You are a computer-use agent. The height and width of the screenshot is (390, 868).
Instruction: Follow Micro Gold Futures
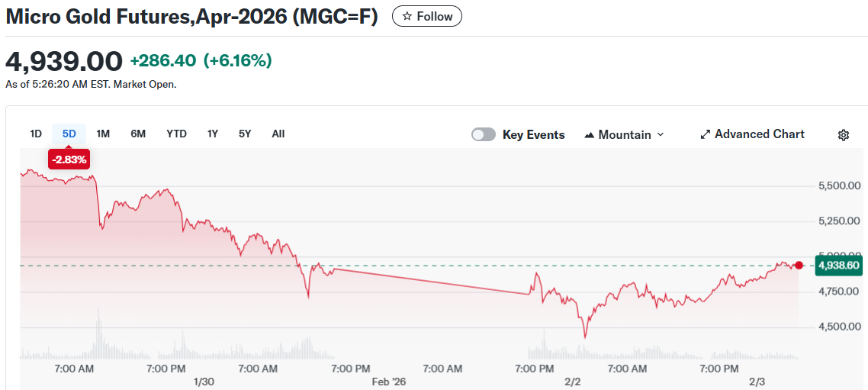click(x=427, y=16)
